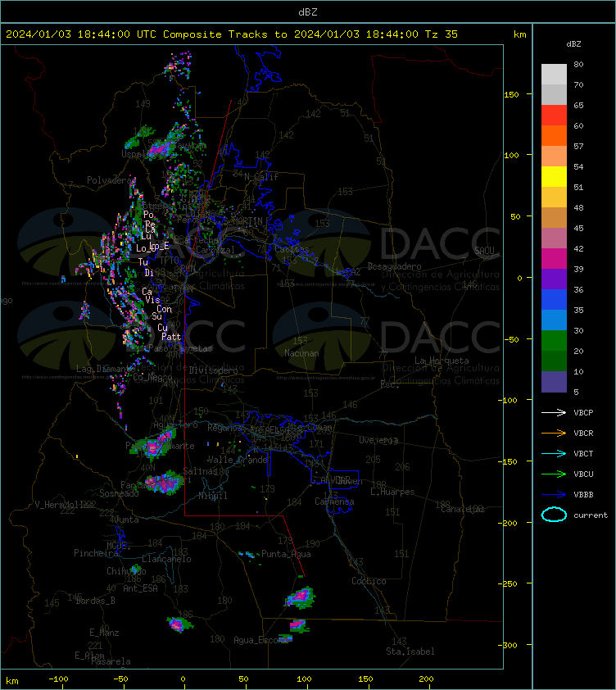Click the 'Pincheira' map label

tap(96, 553)
